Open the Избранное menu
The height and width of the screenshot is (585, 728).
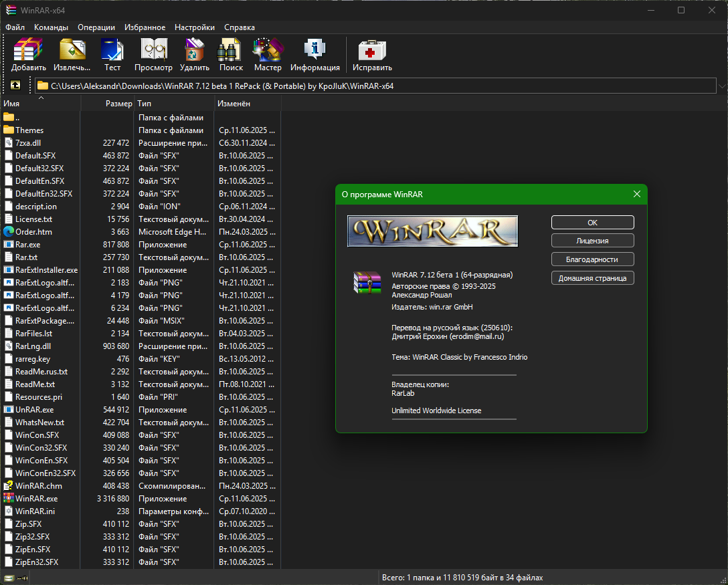pyautogui.click(x=145, y=27)
